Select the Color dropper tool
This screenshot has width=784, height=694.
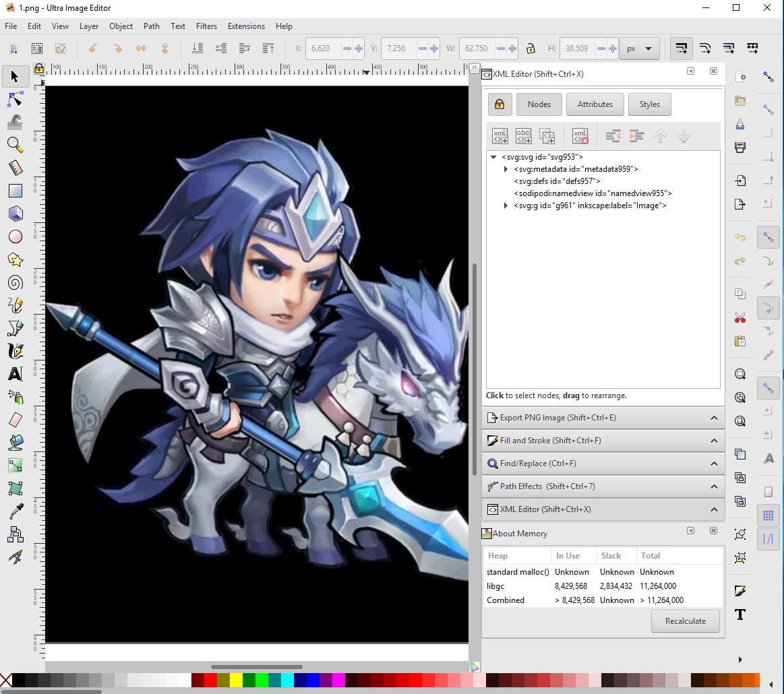tap(15, 511)
